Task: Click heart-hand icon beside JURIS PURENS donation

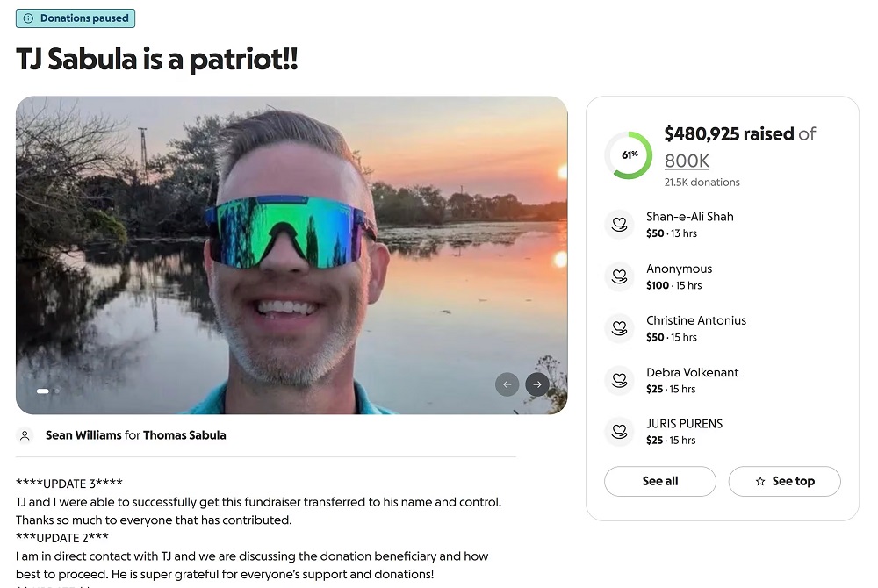Action: (619, 431)
